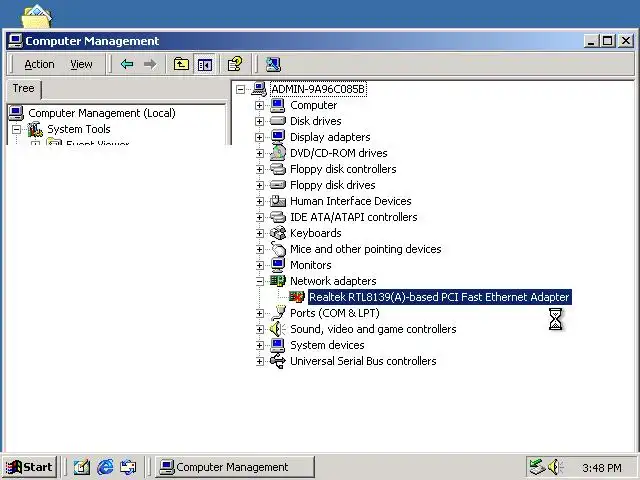Expand the DVD/CD-ROM drives category
This screenshot has height=480, width=640.
coord(259,153)
